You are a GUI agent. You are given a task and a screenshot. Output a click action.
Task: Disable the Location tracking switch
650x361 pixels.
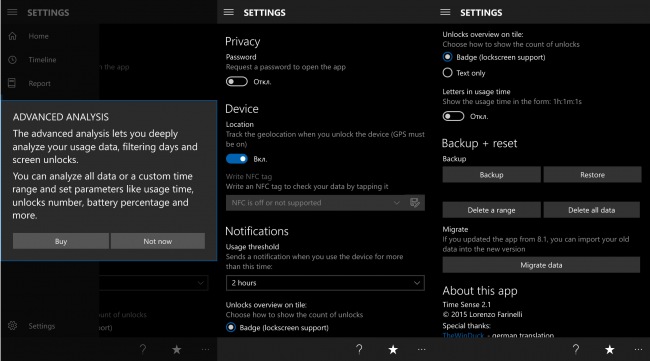(237, 159)
